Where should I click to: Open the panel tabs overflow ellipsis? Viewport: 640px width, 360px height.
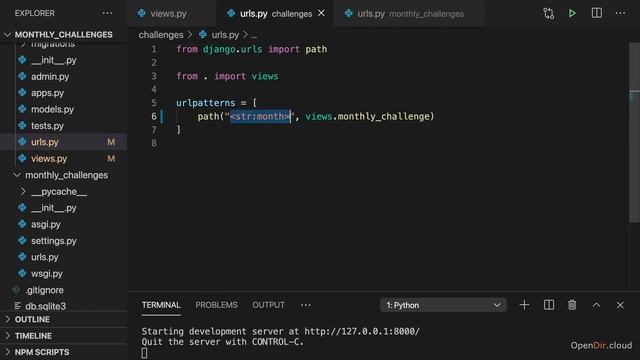(306, 305)
